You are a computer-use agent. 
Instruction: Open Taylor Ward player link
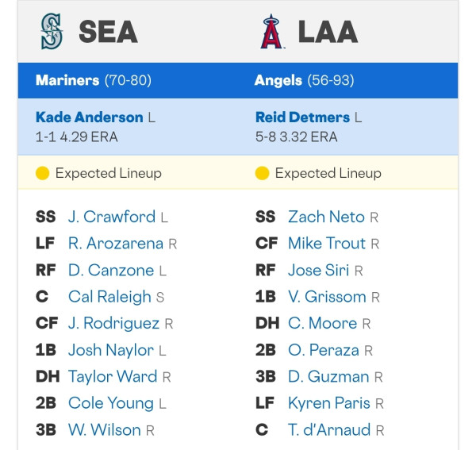pos(113,376)
